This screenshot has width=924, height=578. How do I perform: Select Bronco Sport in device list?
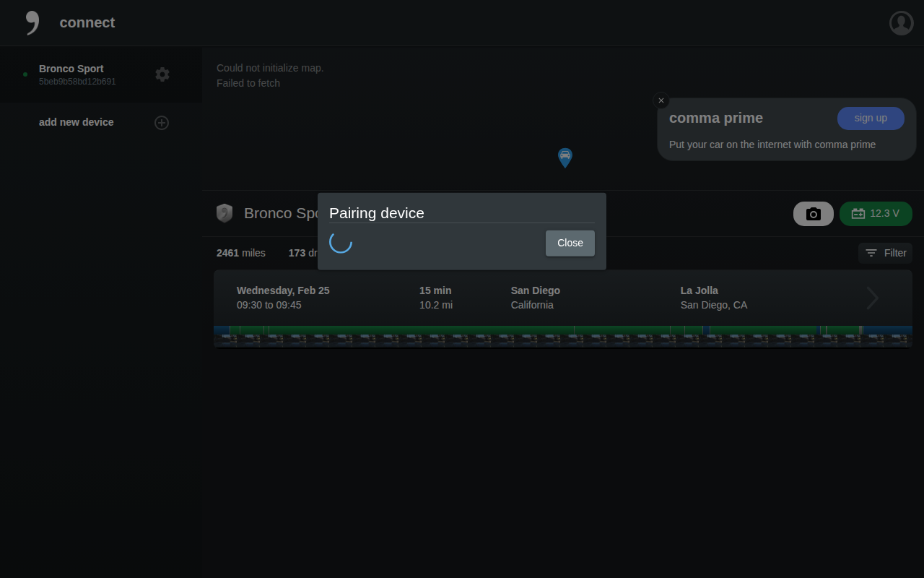point(101,74)
